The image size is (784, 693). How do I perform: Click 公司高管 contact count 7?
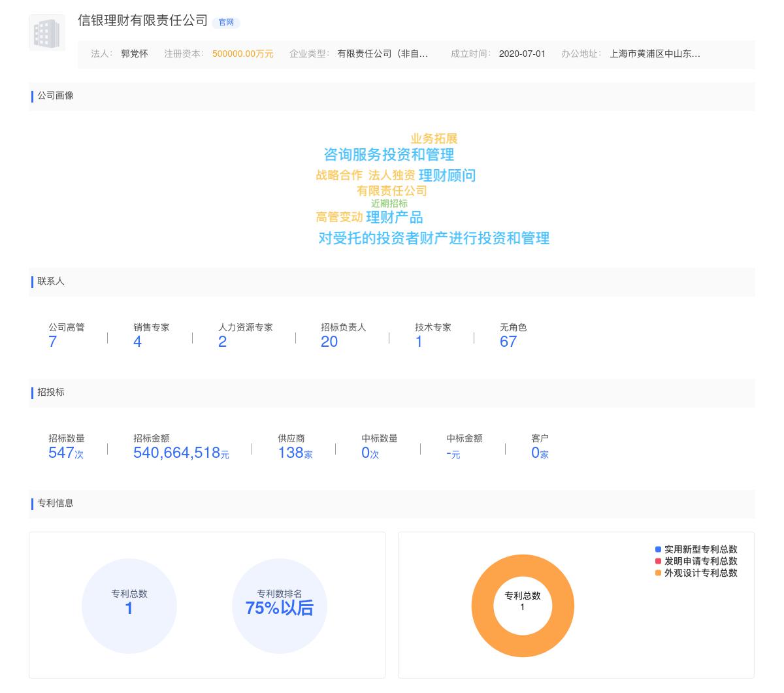[52, 342]
